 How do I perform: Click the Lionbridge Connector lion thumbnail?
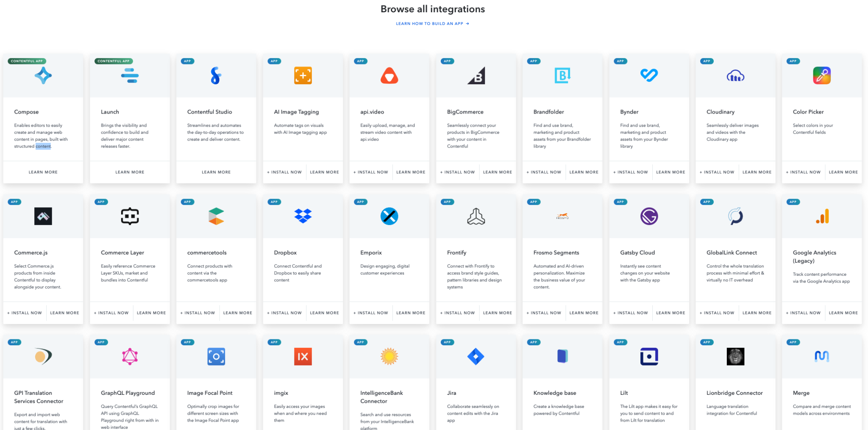735,357
